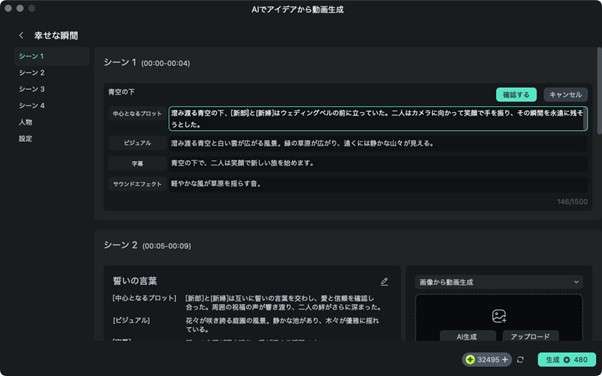Edit Scene 2 with the pencil icon
Viewport: 602px width, 376px height.
384,282
